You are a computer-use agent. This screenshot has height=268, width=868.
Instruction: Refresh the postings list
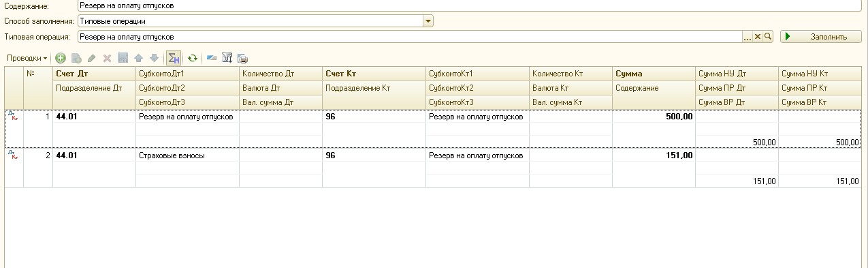point(193,59)
